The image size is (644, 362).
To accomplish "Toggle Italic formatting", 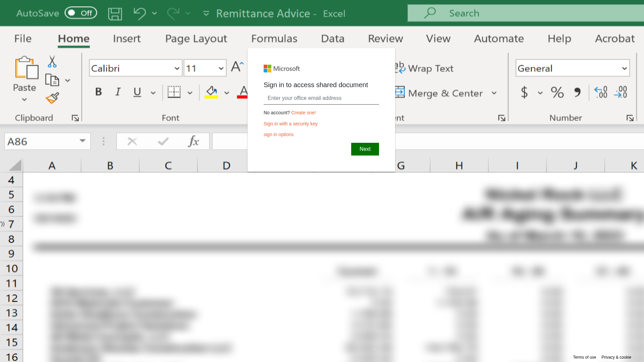I will [x=118, y=92].
